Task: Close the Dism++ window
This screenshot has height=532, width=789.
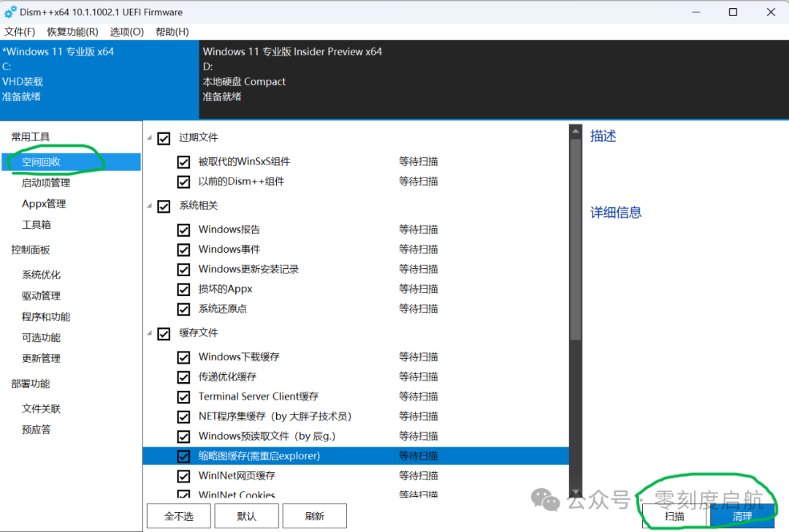Action: coord(771,12)
